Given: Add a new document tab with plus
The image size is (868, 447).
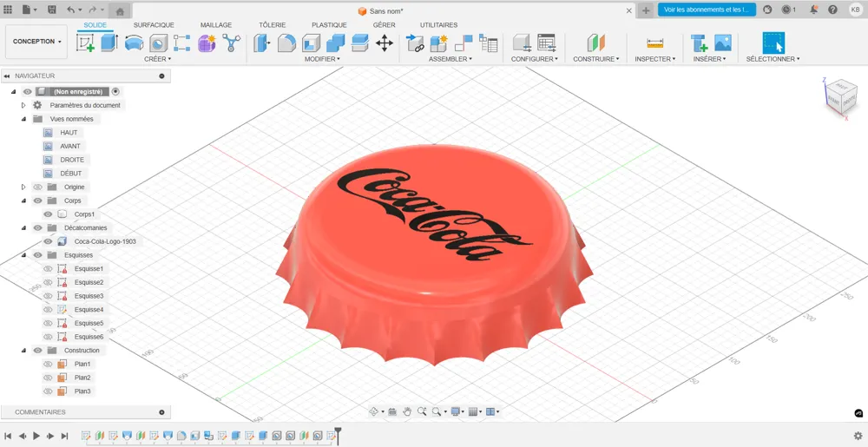Looking at the screenshot, I should tap(646, 10).
